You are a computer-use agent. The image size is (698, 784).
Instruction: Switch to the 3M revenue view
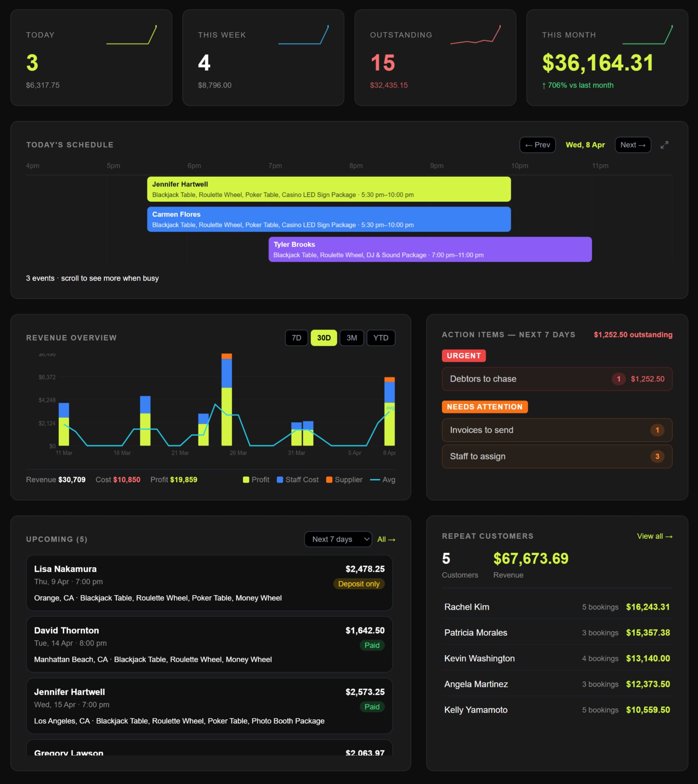351,338
